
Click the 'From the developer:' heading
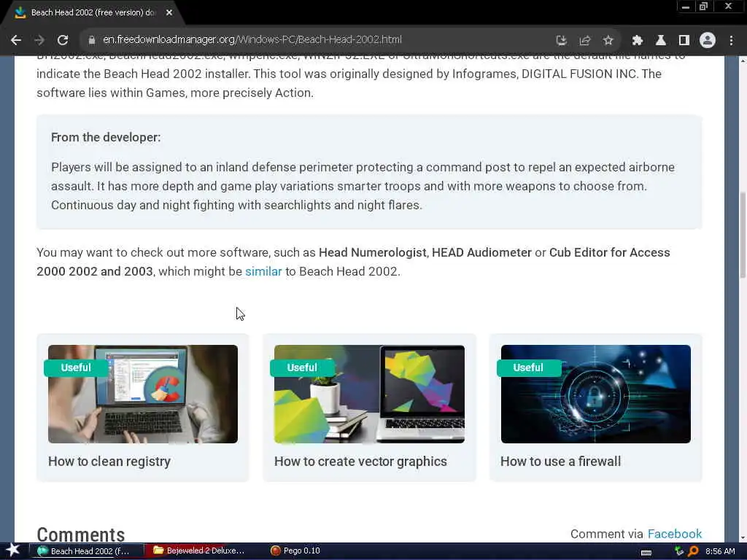[106, 138]
